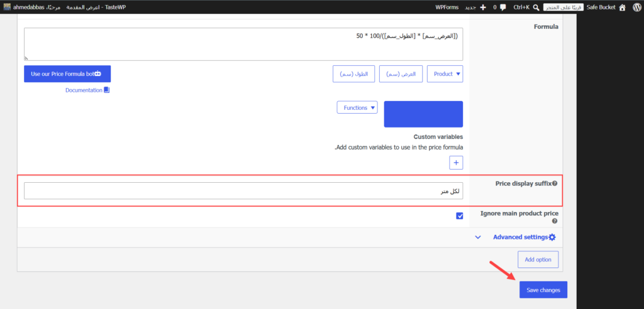Open the comments bubble icon
This screenshot has height=309, width=644.
[x=502, y=8]
